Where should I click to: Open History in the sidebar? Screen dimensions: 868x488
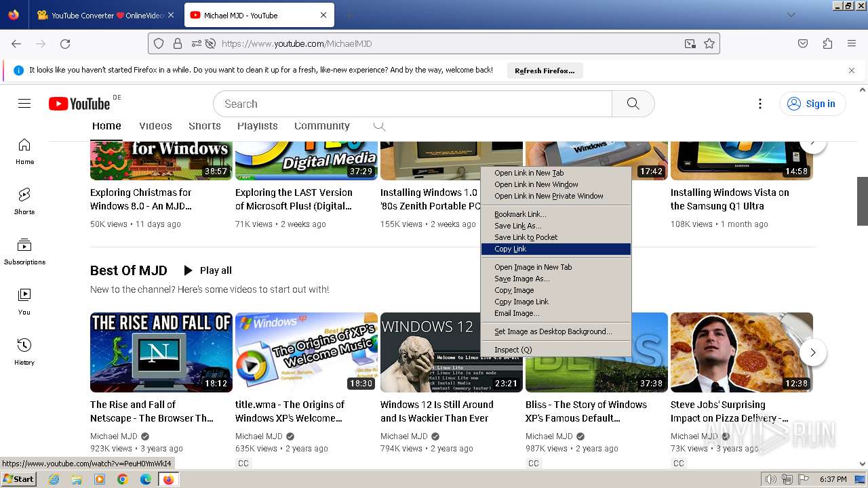[x=24, y=352]
